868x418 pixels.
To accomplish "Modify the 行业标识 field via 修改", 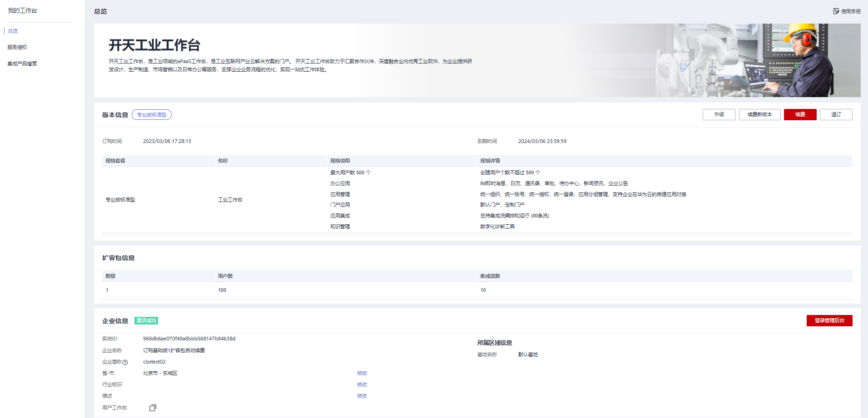I will [362, 384].
